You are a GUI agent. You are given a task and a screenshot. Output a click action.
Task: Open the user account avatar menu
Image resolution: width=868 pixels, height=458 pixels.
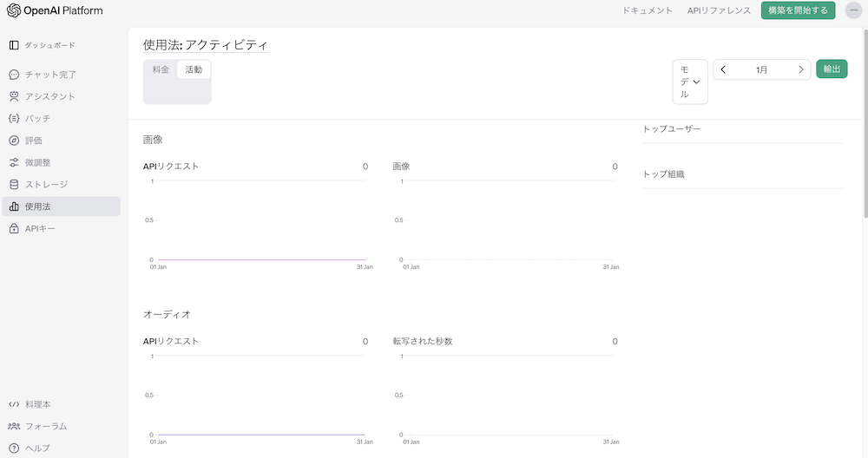(x=852, y=10)
